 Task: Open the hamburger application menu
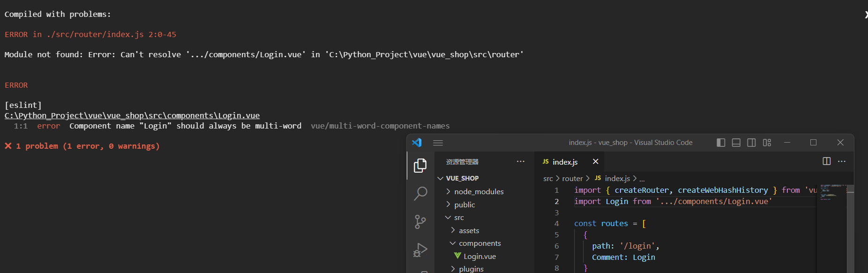[x=438, y=143]
